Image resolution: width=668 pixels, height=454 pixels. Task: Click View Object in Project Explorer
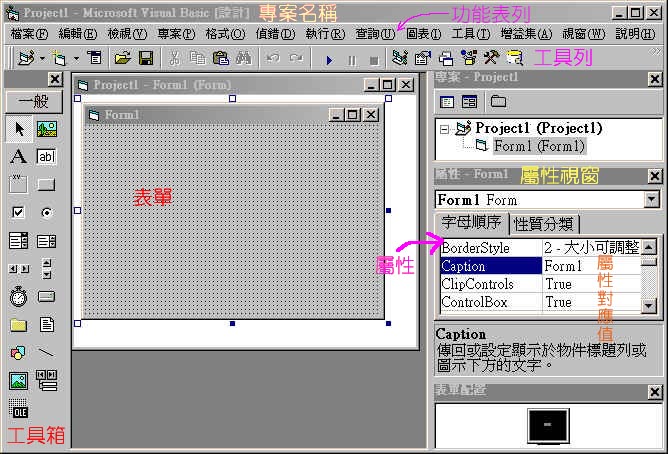point(469,102)
